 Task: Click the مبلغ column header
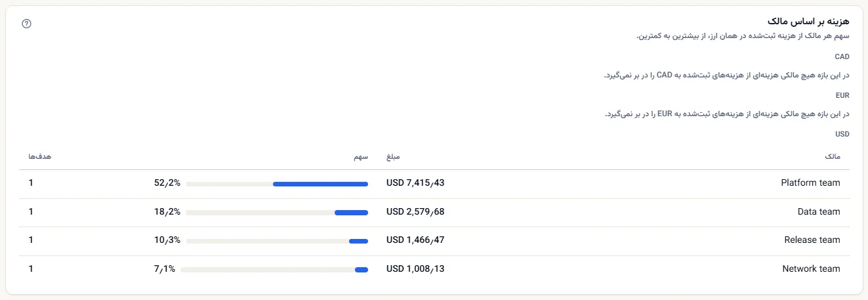click(393, 158)
